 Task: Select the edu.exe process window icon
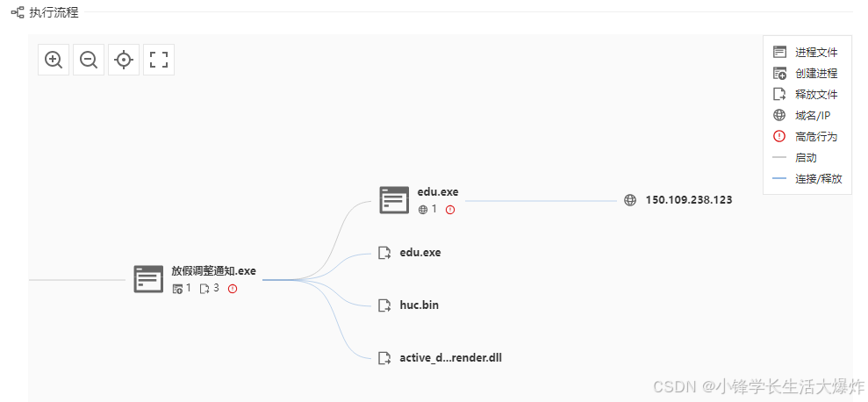point(394,200)
